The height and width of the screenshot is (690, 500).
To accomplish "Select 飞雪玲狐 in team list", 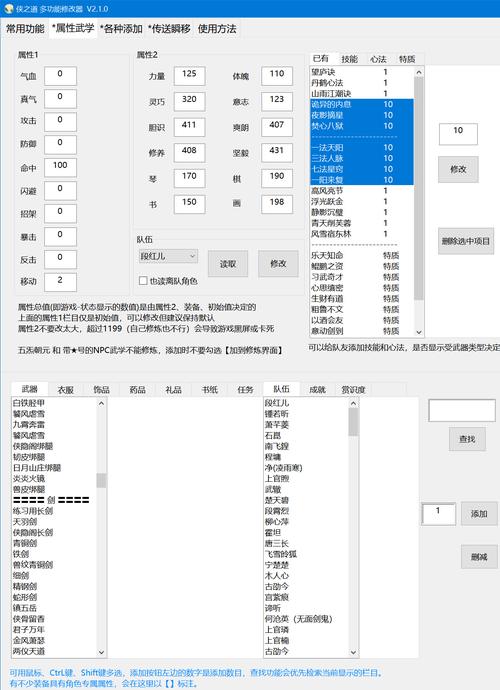I will point(306,554).
